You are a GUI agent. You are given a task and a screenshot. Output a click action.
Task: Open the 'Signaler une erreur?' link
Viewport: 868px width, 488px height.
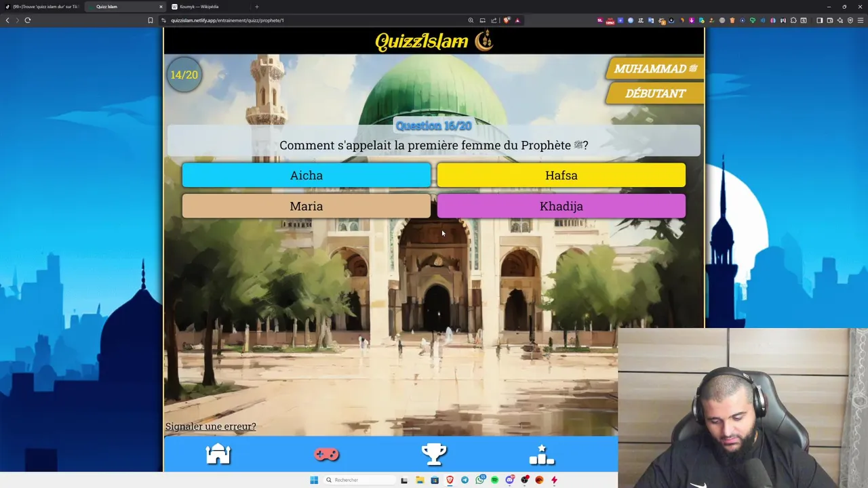211,426
